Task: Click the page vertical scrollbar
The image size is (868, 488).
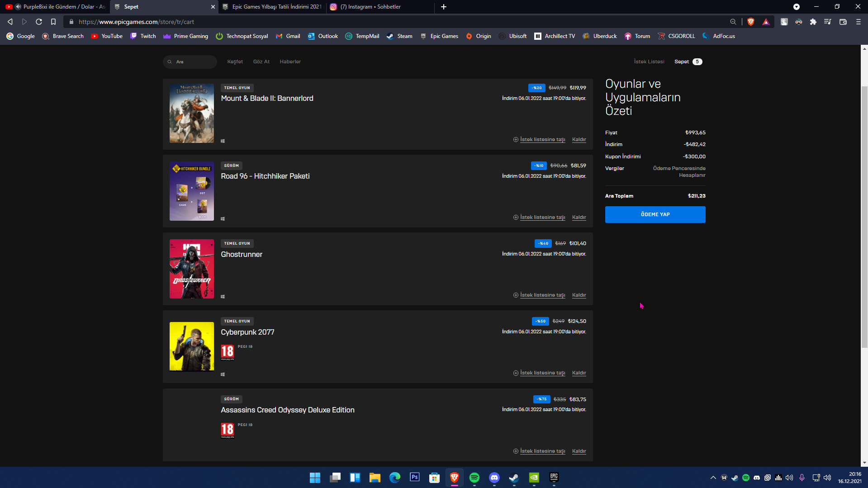Action: (864, 217)
